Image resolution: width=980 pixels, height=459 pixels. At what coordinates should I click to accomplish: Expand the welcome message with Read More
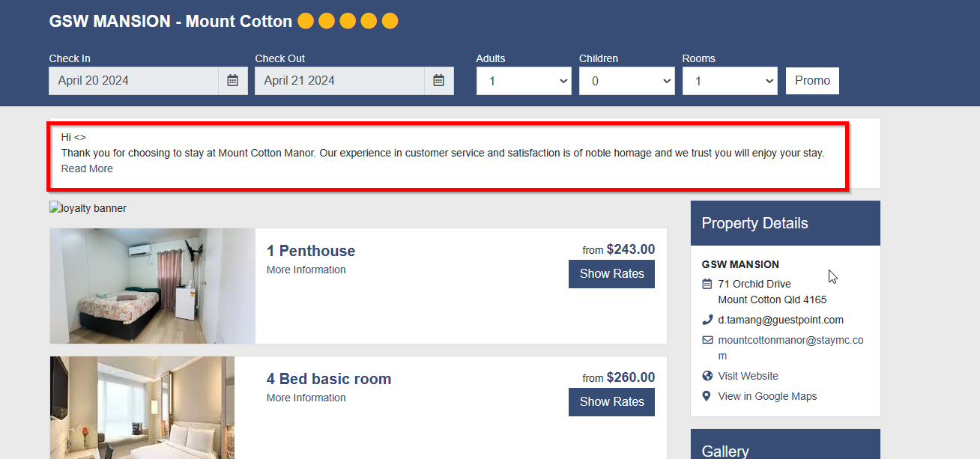(87, 169)
